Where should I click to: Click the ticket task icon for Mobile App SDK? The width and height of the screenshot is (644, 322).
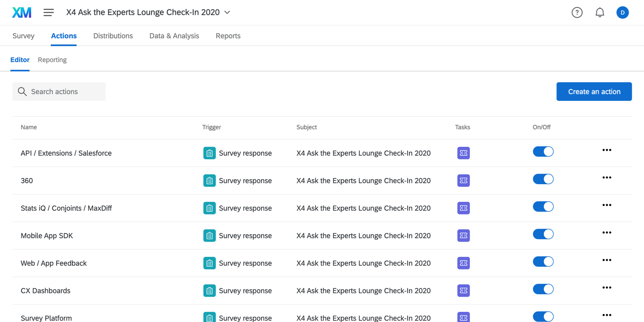click(463, 236)
